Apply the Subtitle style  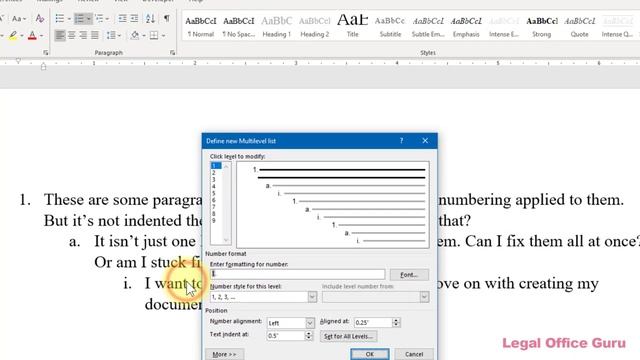click(390, 27)
